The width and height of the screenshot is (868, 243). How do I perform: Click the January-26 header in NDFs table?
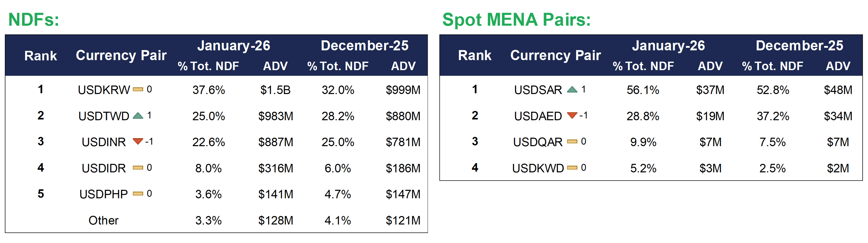[x=233, y=46]
